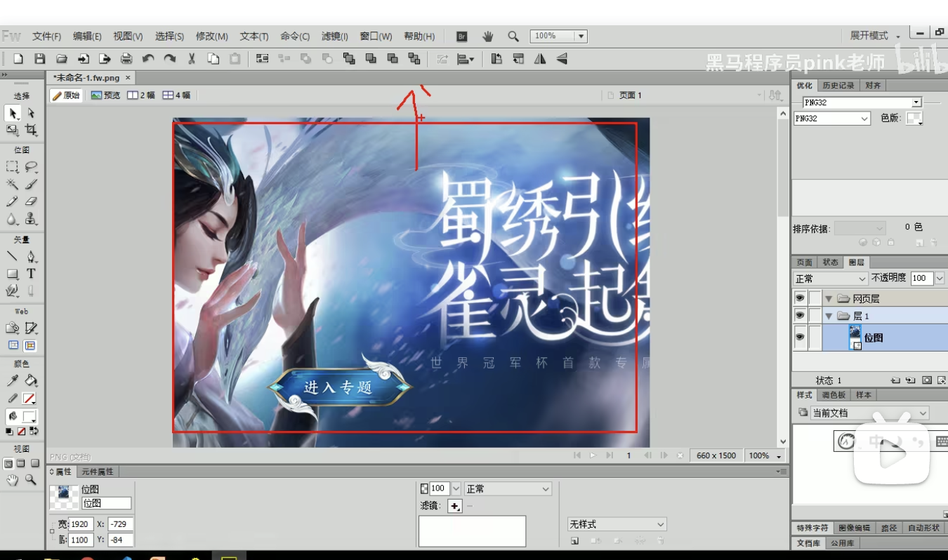
Task: Open the PNG32 export format dropdown
Action: [x=831, y=119]
